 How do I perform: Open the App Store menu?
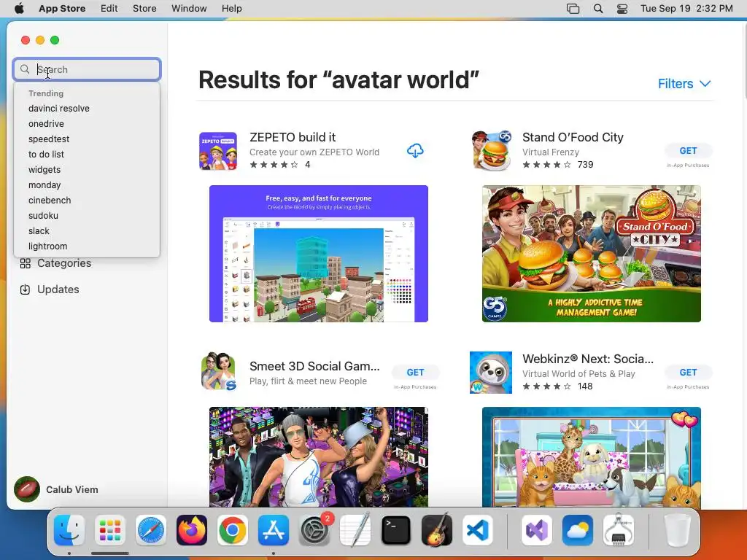pyautogui.click(x=62, y=9)
